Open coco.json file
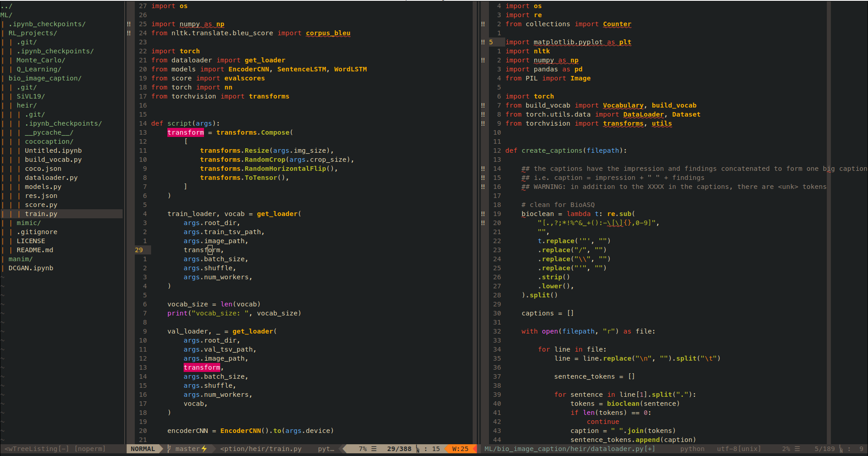This screenshot has height=456, width=868. 43,169
